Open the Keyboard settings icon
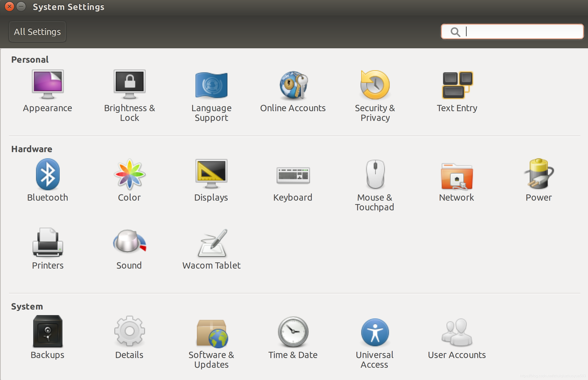588x380 pixels. pos(293,175)
